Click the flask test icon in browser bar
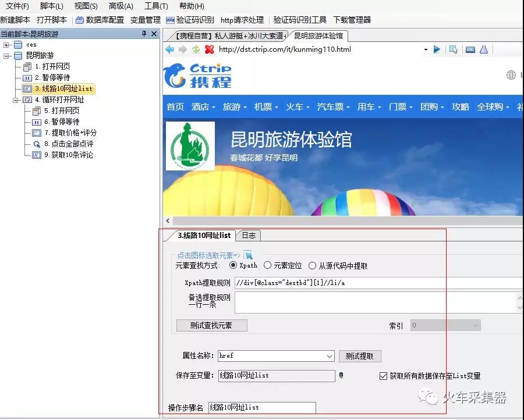This screenshot has height=420, width=524. [x=484, y=49]
